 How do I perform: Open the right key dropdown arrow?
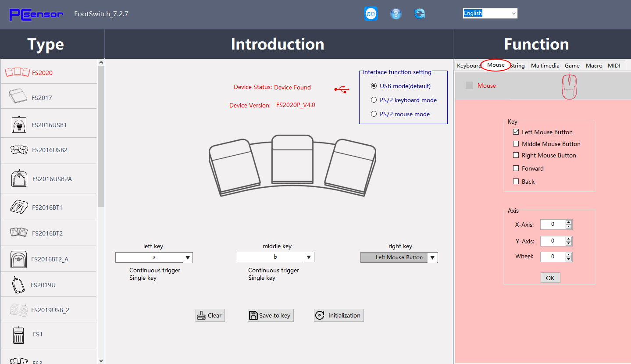point(432,257)
